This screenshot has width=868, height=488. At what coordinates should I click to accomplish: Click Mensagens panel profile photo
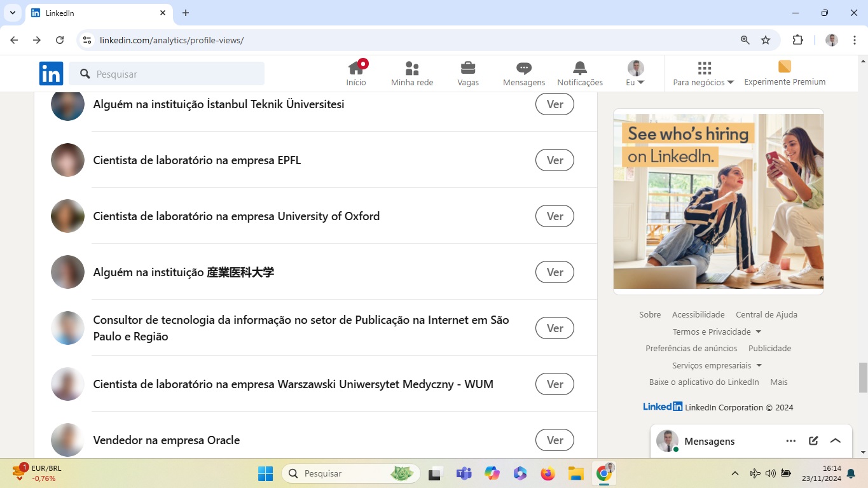667,441
